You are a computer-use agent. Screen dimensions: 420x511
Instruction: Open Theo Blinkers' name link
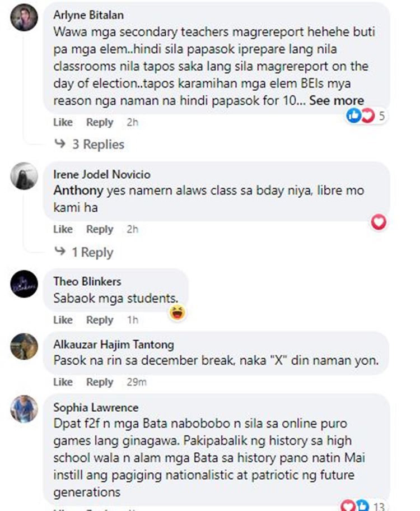tap(87, 281)
